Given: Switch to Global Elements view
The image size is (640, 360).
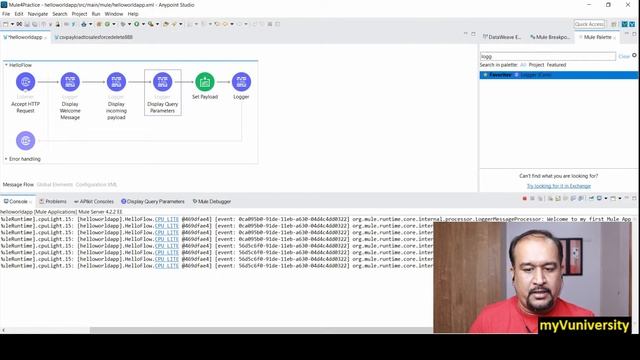Looking at the screenshot, I should point(55,184).
